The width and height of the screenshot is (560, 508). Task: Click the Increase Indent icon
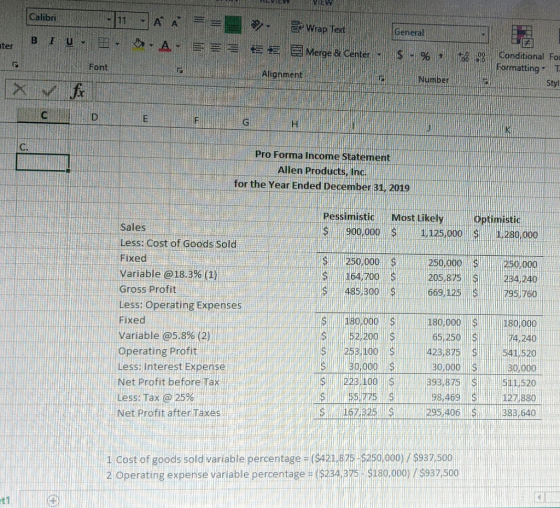pos(273,51)
